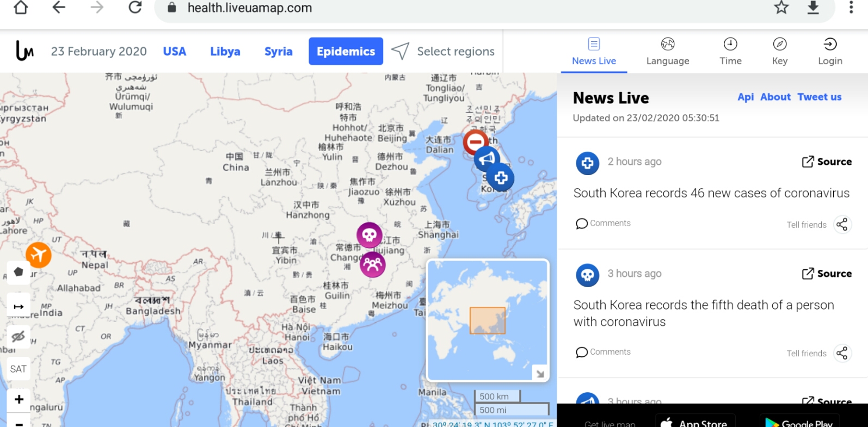Reload the current page
The image size is (868, 427).
[x=135, y=8]
